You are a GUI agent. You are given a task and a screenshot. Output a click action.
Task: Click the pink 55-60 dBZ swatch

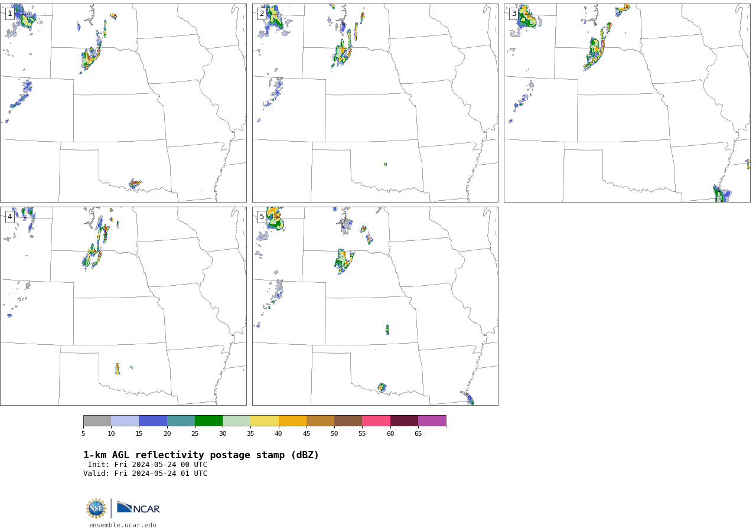click(x=376, y=421)
